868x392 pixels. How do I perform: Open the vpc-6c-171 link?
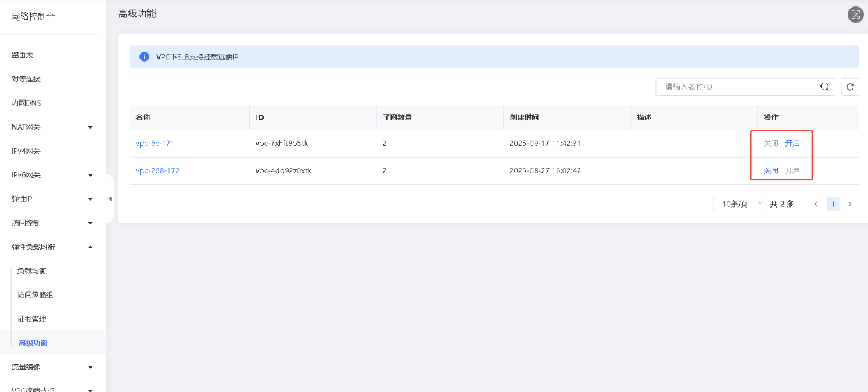(155, 143)
